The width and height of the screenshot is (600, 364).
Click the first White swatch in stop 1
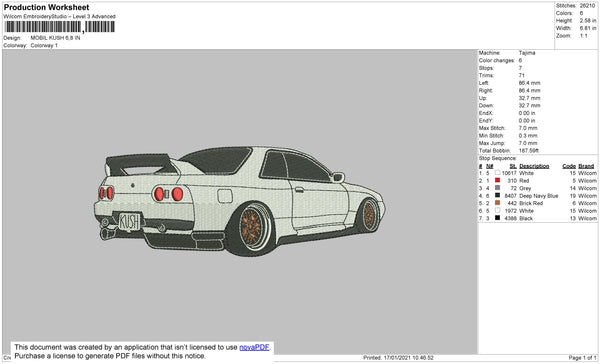click(497, 173)
